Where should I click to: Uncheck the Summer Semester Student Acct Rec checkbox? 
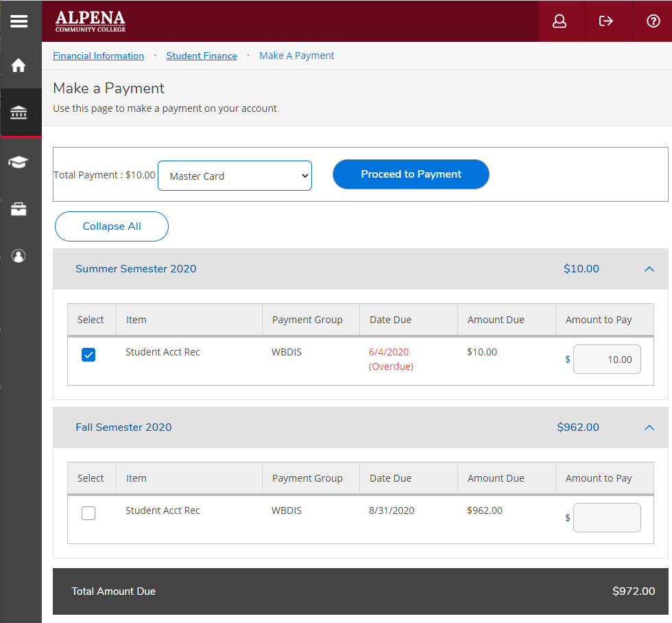88,355
